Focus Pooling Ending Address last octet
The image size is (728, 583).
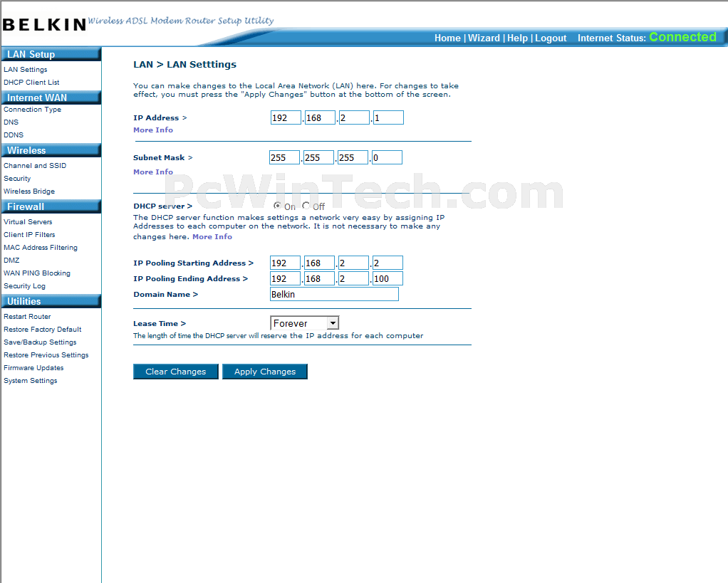point(388,278)
